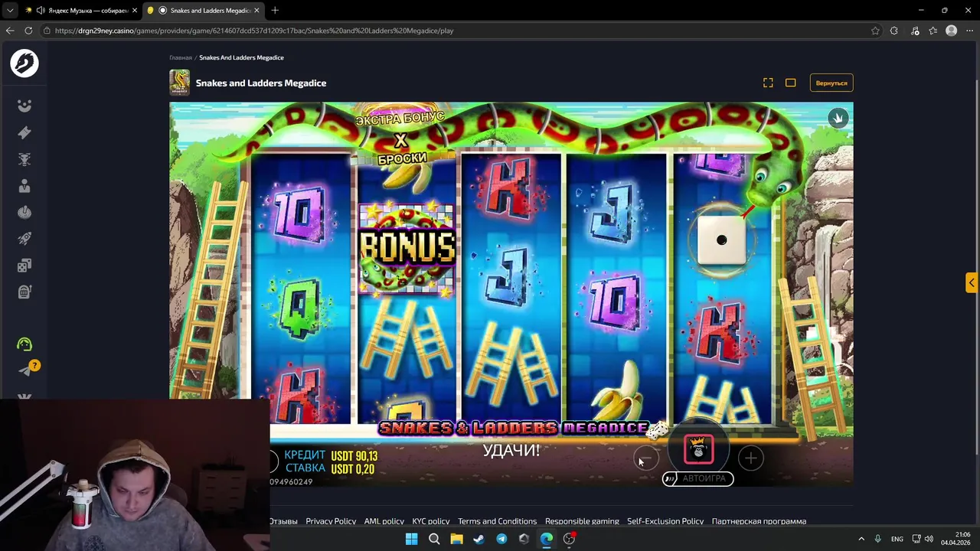The width and height of the screenshot is (980, 551).
Task: Open the tab search dropdown arrow
Action: click(x=9, y=10)
